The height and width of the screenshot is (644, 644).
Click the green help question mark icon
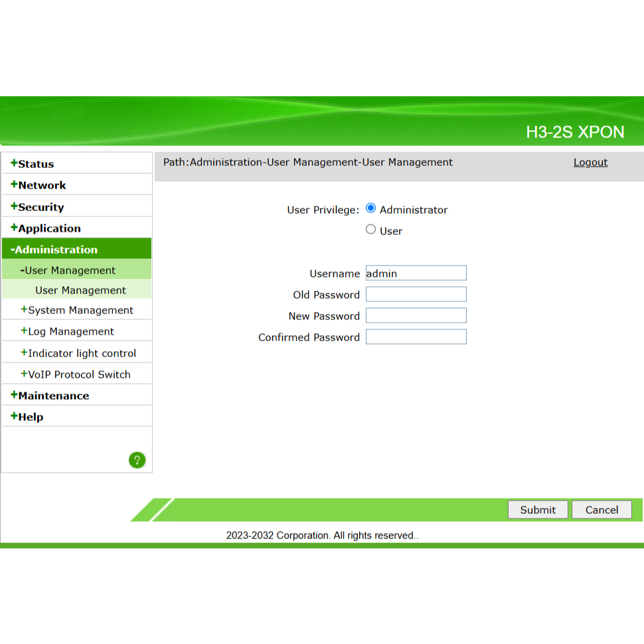point(137,460)
